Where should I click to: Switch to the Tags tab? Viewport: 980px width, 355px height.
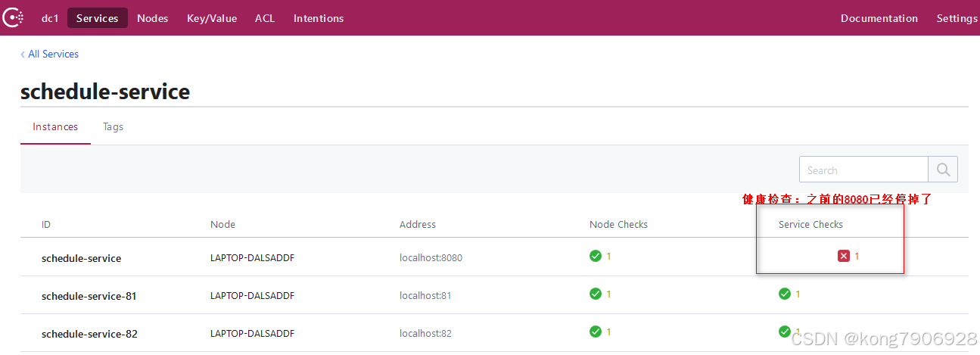click(x=113, y=127)
